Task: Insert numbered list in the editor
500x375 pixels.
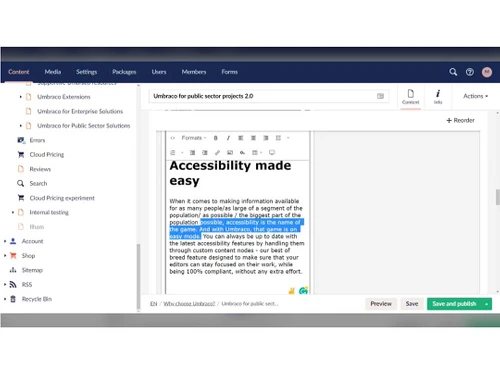Action: 173,153
